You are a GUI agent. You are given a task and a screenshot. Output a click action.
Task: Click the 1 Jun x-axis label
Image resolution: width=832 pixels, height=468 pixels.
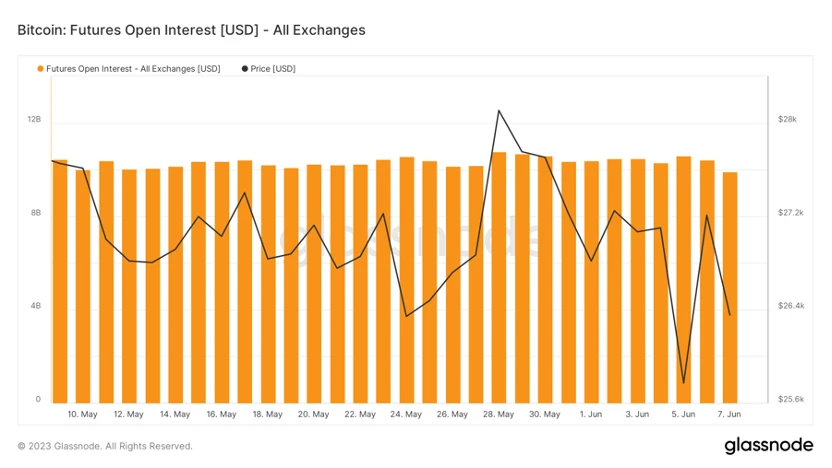(591, 414)
